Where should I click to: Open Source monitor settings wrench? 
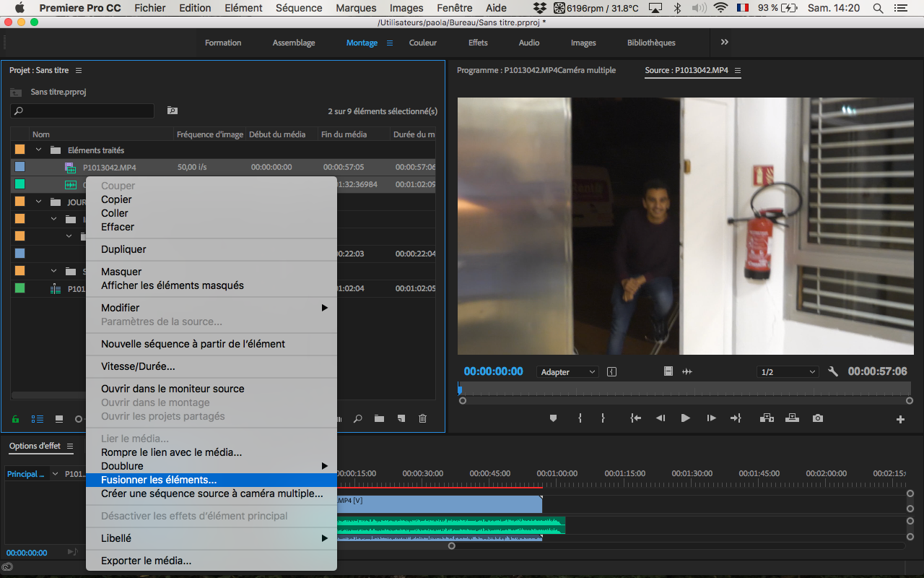[833, 371]
